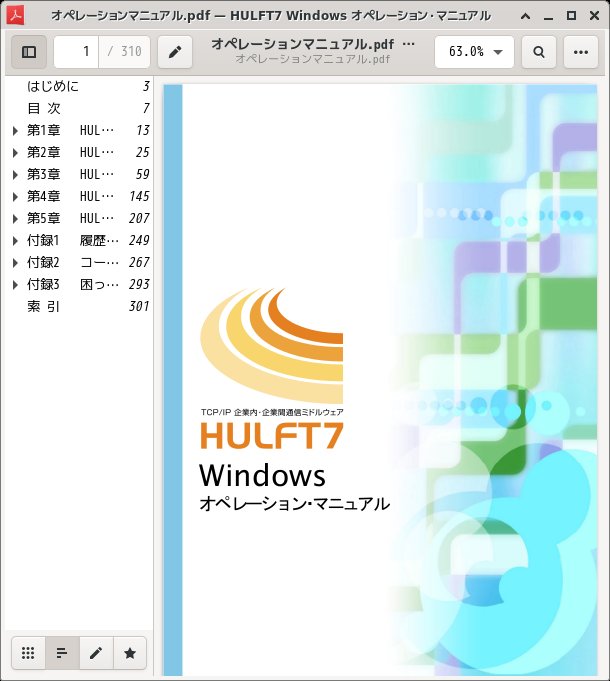This screenshot has height=681, width=610.
Task: Expand the 付録2 outline entry
Action: tap(15, 262)
